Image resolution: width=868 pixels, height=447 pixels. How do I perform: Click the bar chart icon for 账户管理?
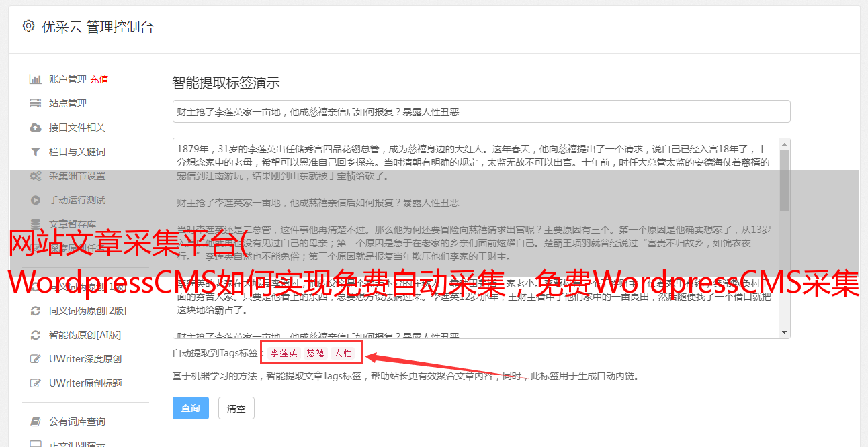pos(35,79)
